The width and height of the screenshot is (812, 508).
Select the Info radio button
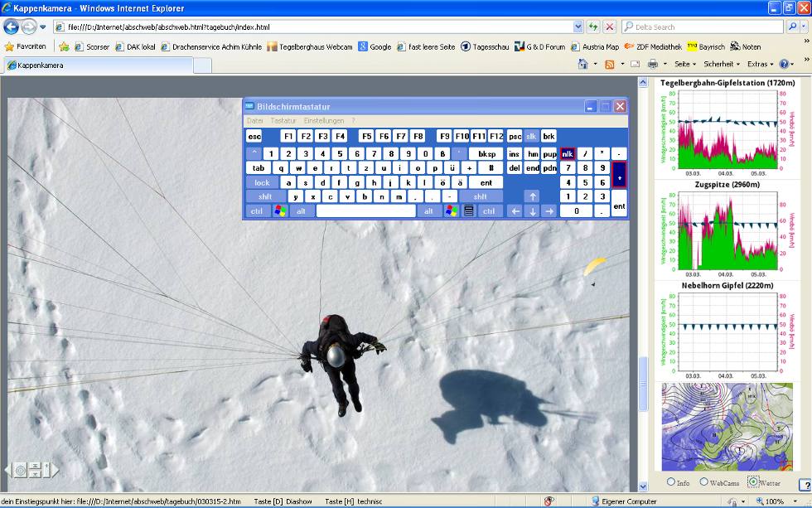[x=671, y=481]
